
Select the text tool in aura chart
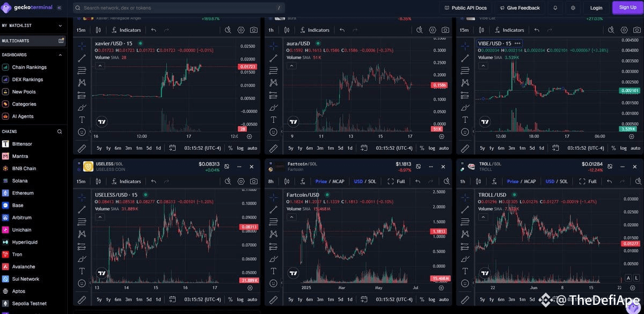click(x=273, y=120)
